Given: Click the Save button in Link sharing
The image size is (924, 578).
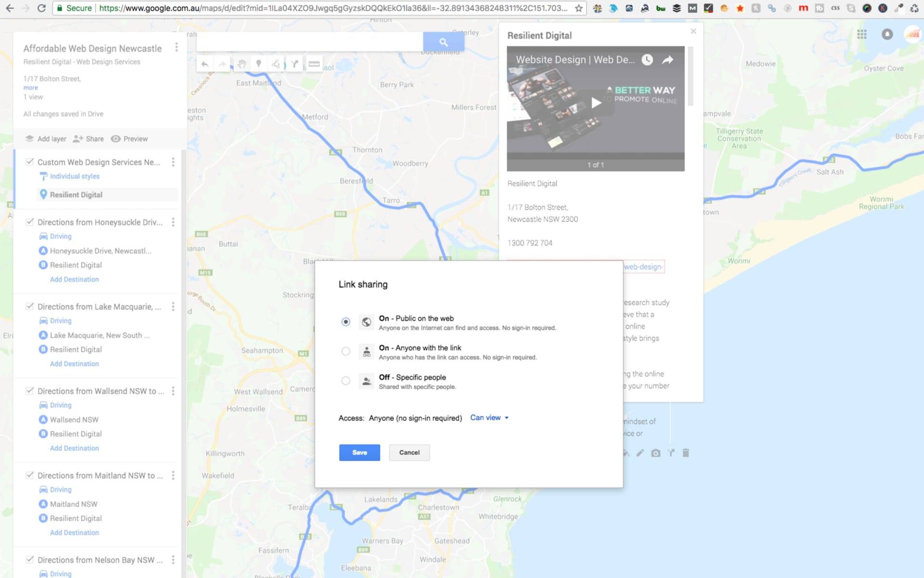Looking at the screenshot, I should click(359, 452).
